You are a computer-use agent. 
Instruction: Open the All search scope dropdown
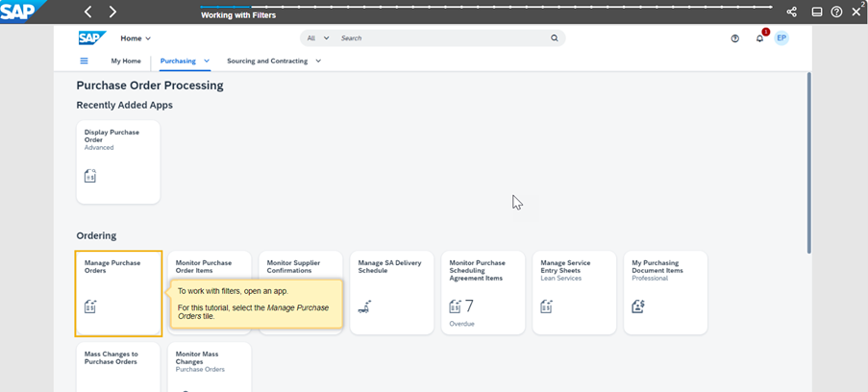(317, 38)
